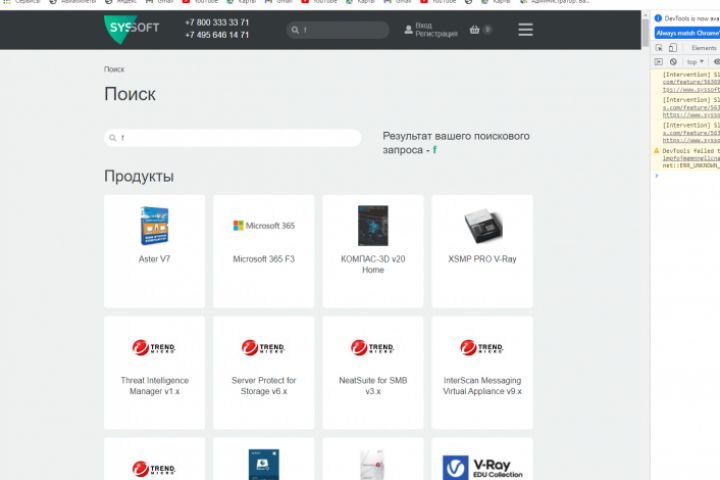This screenshot has width=720, height=480.
Task: Open the Aster V7 product name
Action: point(154,259)
